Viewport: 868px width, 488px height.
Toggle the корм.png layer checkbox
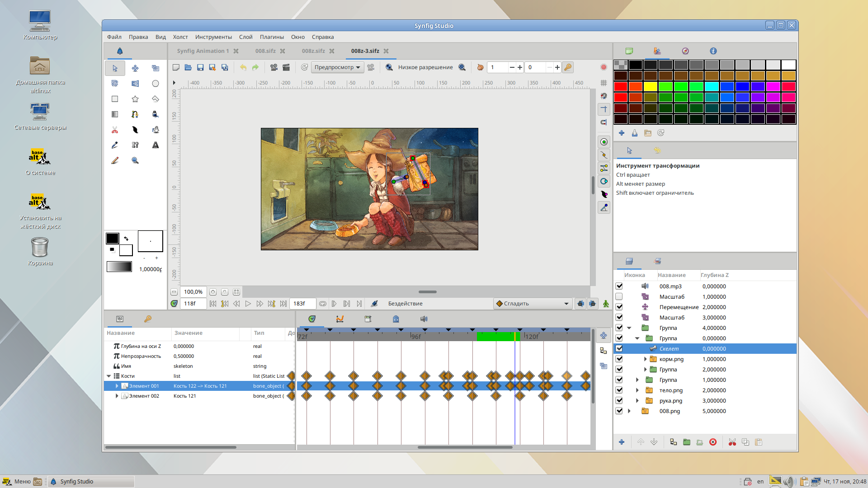[619, 359]
